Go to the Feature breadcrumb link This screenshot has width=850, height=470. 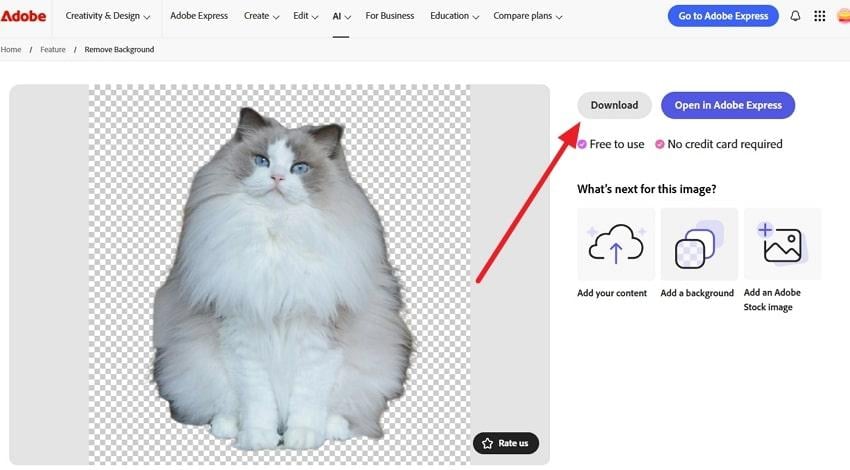point(53,49)
